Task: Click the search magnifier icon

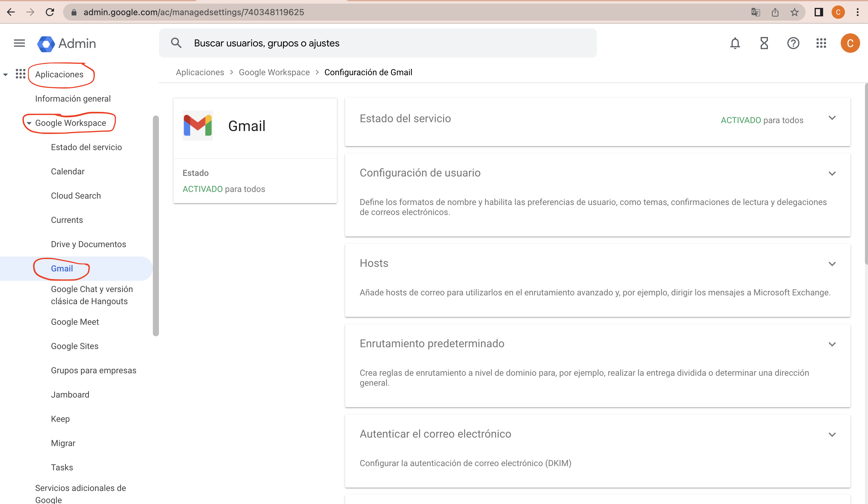Action: click(176, 43)
